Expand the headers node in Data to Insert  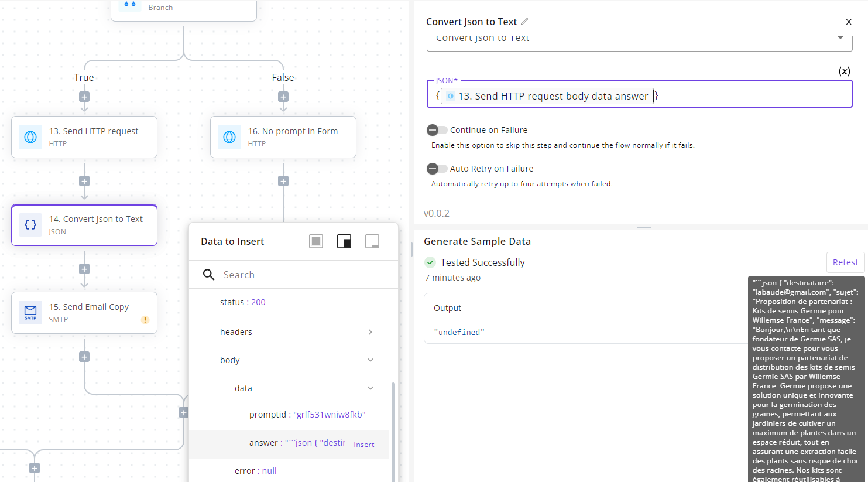pos(370,332)
